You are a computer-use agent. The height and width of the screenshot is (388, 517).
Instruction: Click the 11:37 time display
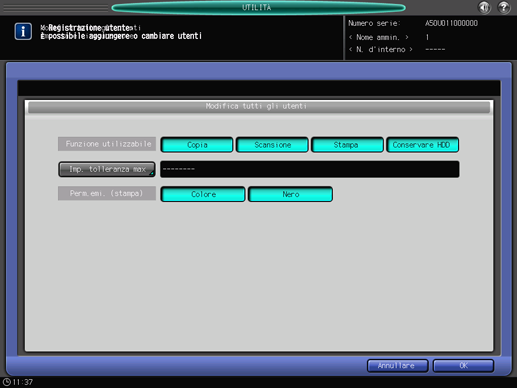[x=23, y=382]
